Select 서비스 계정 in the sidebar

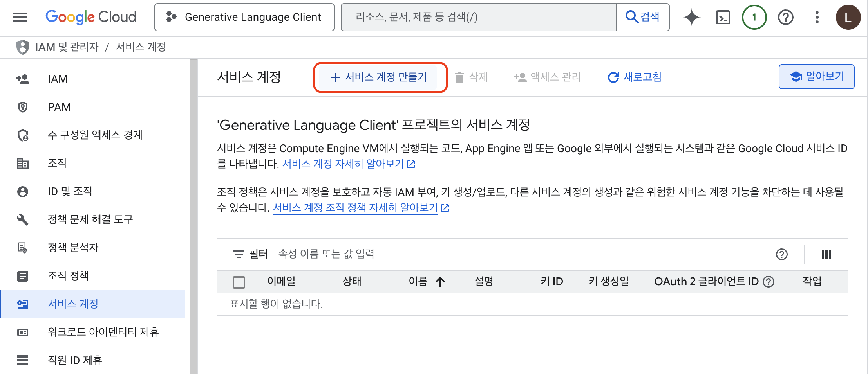click(x=93, y=304)
